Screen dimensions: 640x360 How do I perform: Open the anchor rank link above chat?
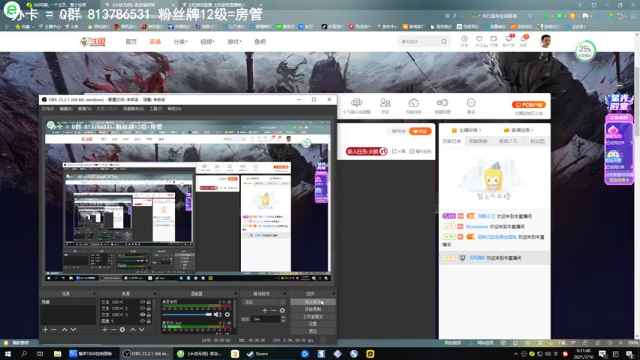point(466,130)
